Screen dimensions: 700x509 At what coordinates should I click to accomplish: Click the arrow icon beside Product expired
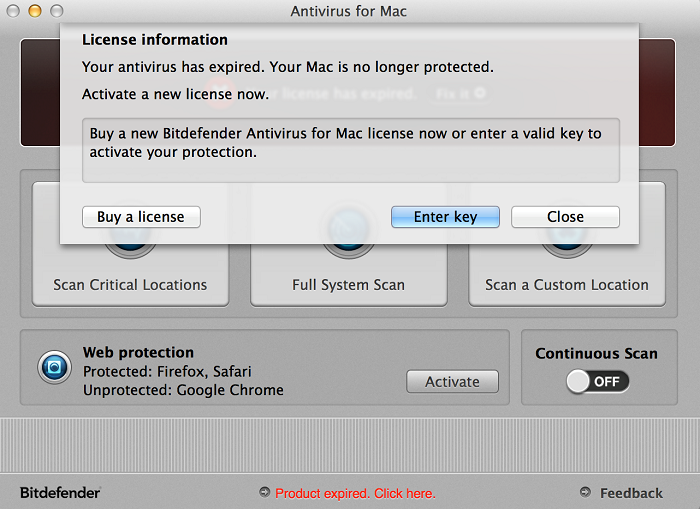(264, 492)
